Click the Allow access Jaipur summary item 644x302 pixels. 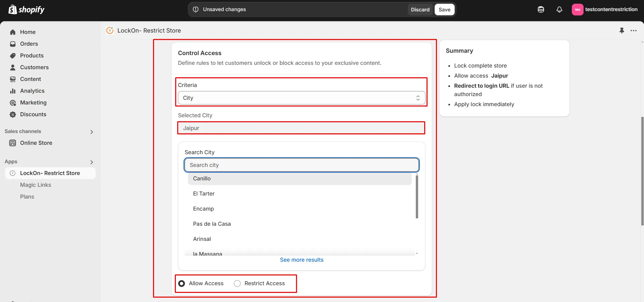click(x=481, y=76)
